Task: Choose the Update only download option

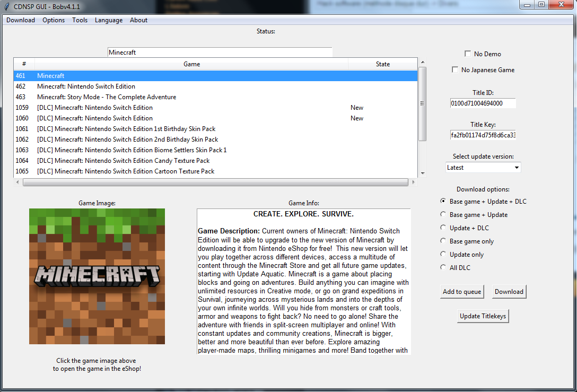Action: (443, 254)
